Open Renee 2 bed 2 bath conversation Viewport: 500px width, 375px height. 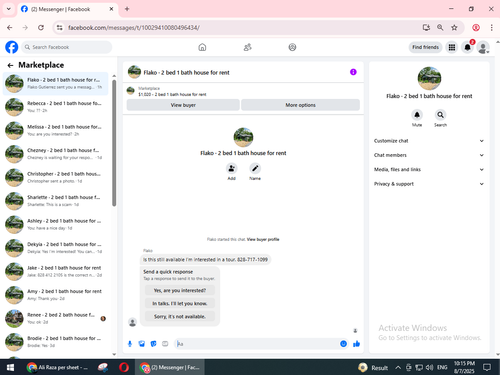[55, 319]
